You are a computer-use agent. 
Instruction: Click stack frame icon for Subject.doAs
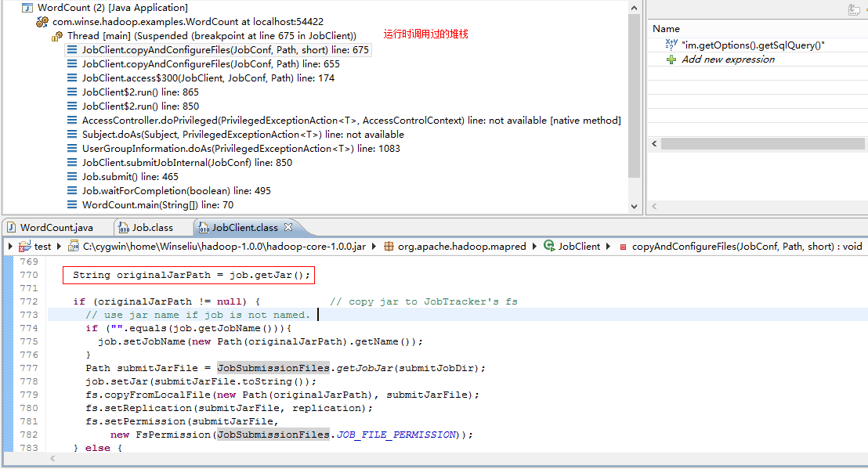pos(72,135)
